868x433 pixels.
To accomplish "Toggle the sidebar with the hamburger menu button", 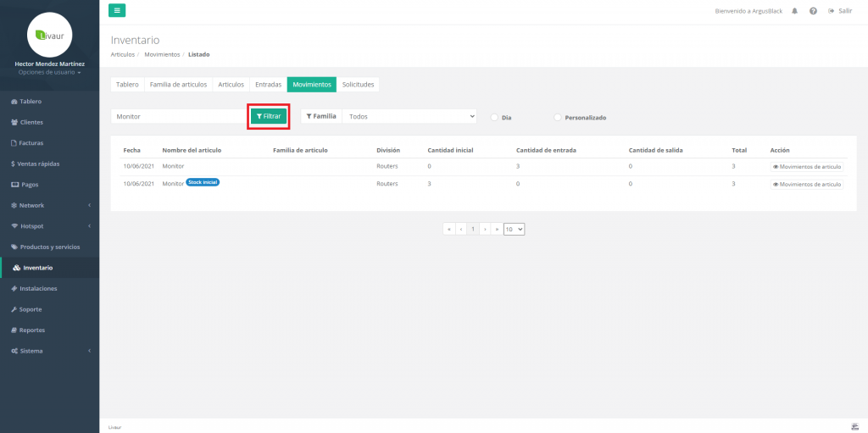I will 117,10.
